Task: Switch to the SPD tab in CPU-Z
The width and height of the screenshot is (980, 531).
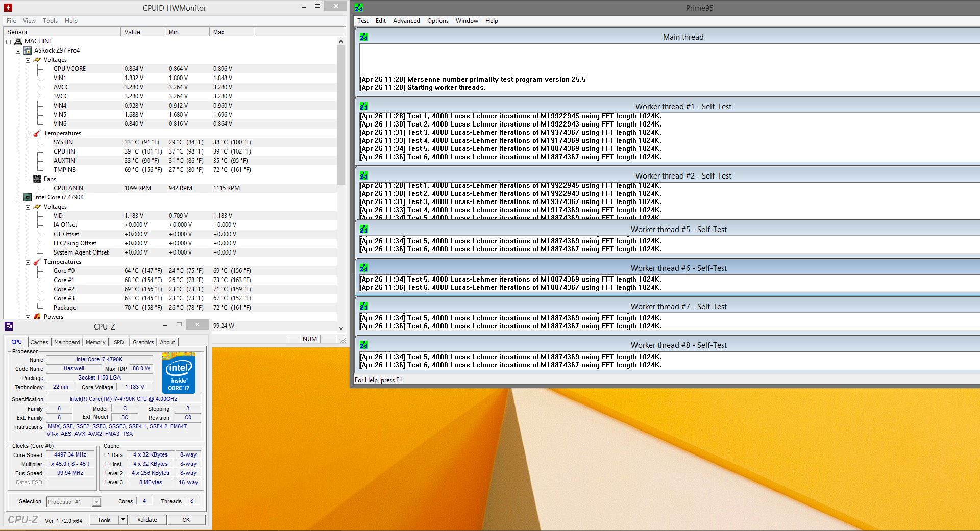Action: tap(119, 342)
